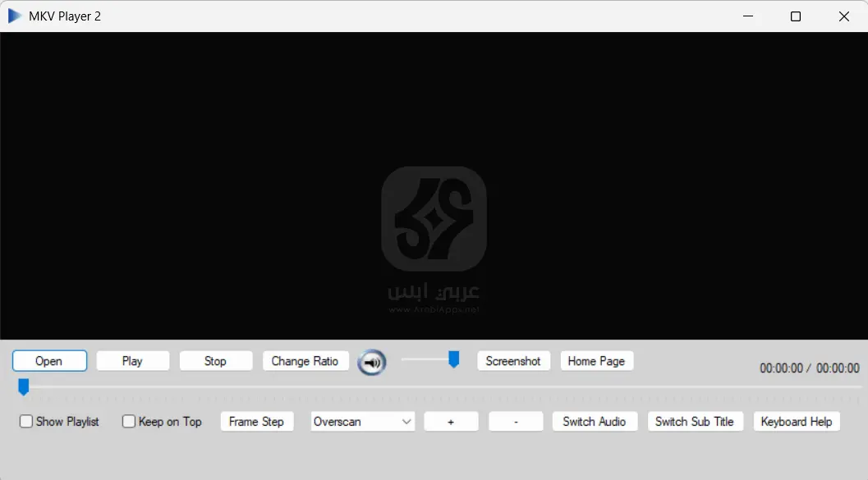This screenshot has width=868, height=480.
Task: Switch the audio track
Action: tap(595, 421)
